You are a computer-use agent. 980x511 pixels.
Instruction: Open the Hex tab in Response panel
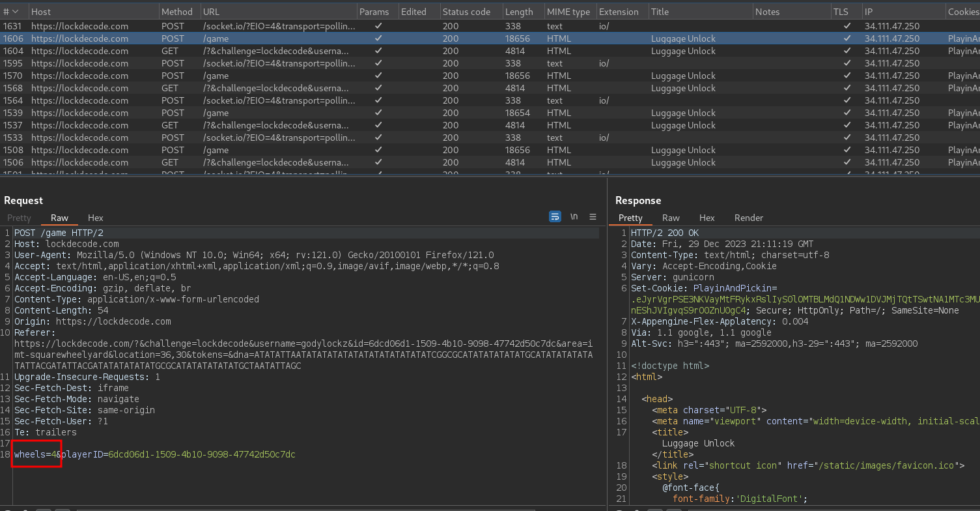point(707,218)
